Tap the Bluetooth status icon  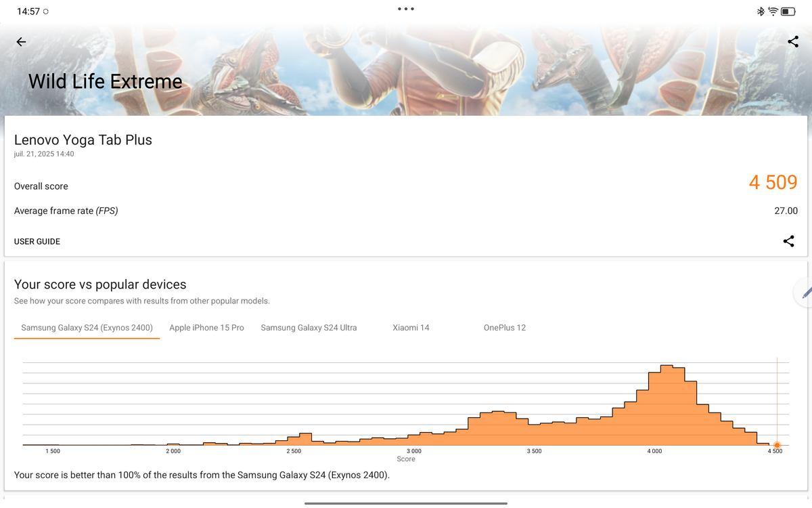point(760,12)
